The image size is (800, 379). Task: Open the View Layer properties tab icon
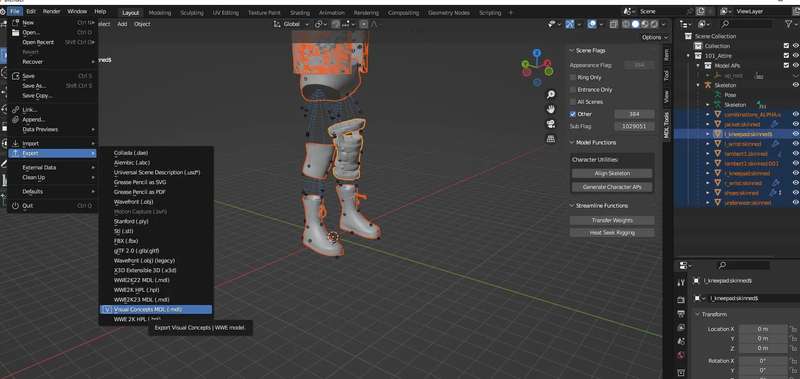point(681,327)
